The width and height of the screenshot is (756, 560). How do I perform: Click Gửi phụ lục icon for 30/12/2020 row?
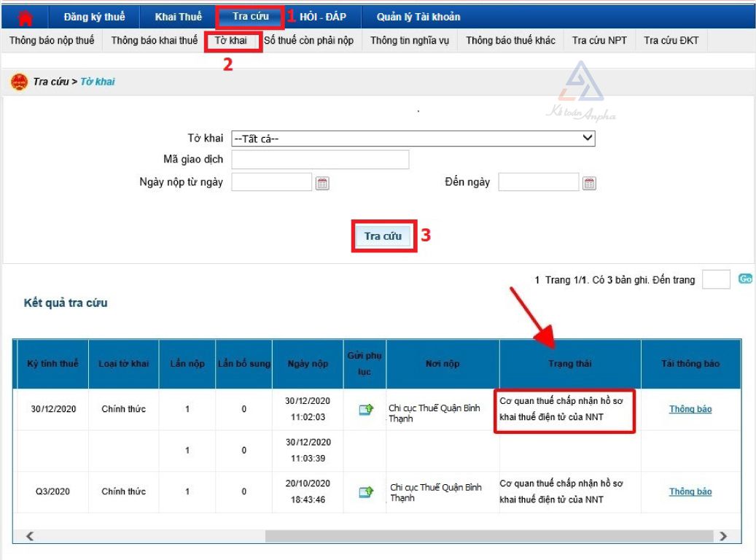[x=365, y=410]
